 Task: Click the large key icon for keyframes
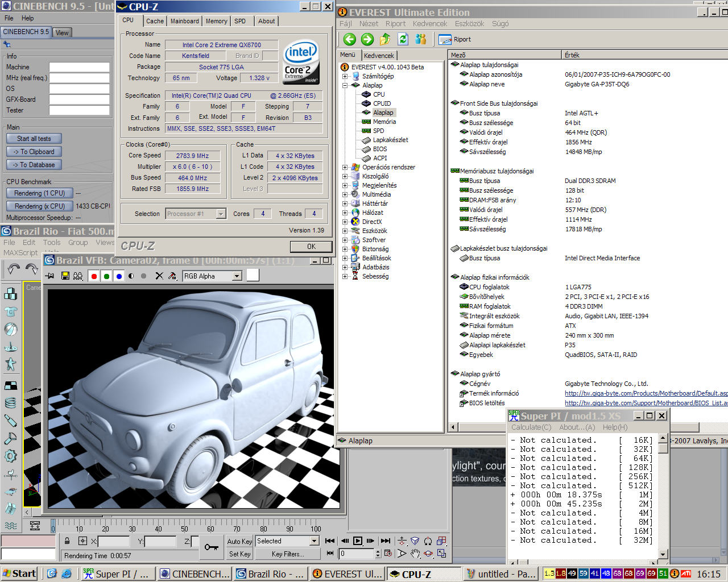(211, 547)
